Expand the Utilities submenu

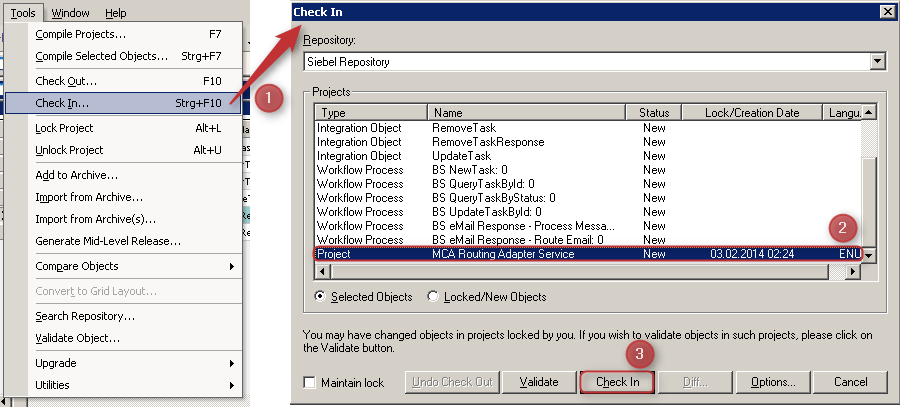click(x=123, y=385)
